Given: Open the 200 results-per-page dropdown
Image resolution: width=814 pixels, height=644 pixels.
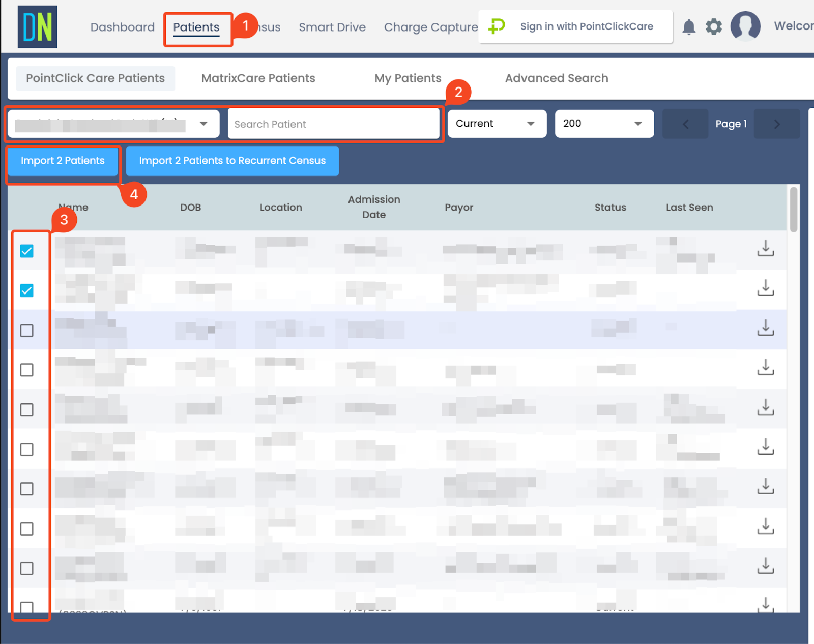Looking at the screenshot, I should pyautogui.click(x=604, y=124).
